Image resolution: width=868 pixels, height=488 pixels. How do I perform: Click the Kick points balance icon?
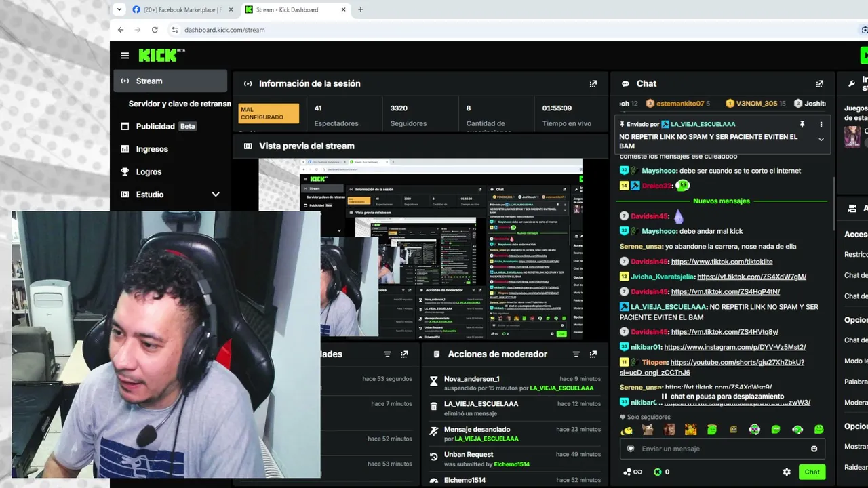tap(657, 472)
